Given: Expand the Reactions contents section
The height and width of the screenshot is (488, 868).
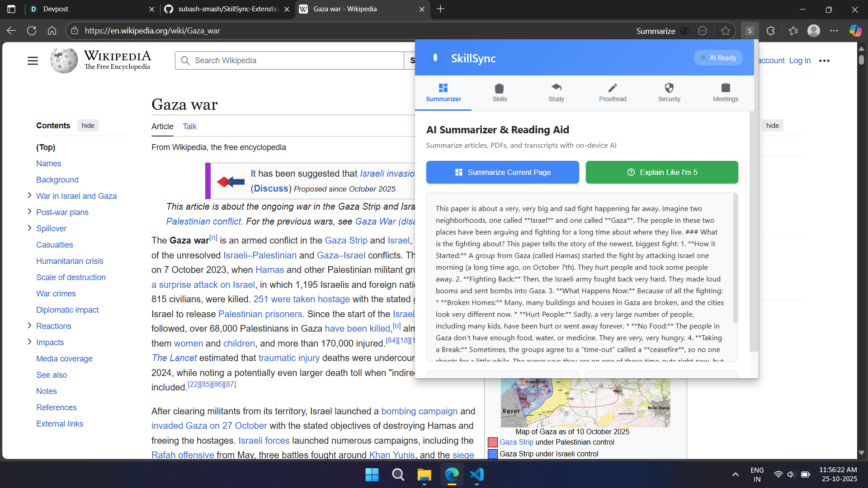Looking at the screenshot, I should tap(29, 326).
